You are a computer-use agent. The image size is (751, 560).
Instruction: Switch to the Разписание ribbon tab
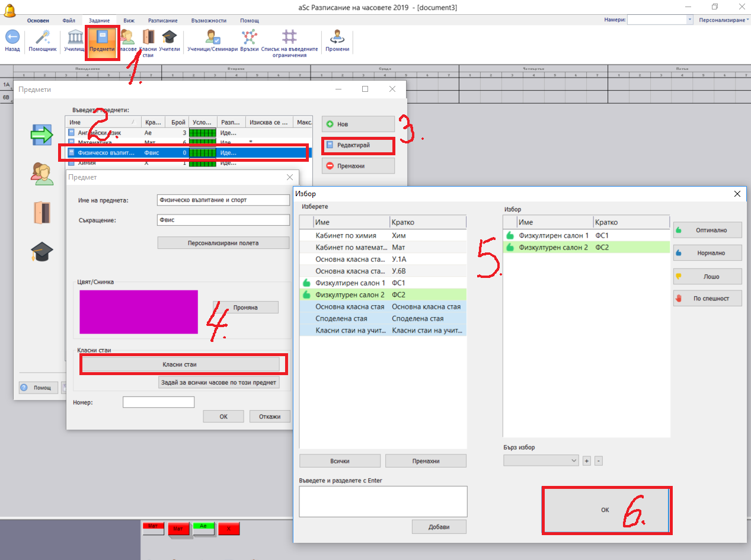tap(162, 21)
